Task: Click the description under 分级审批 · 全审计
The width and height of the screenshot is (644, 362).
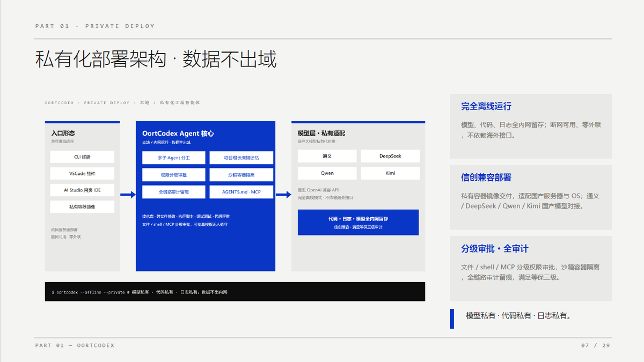Action: (530, 272)
